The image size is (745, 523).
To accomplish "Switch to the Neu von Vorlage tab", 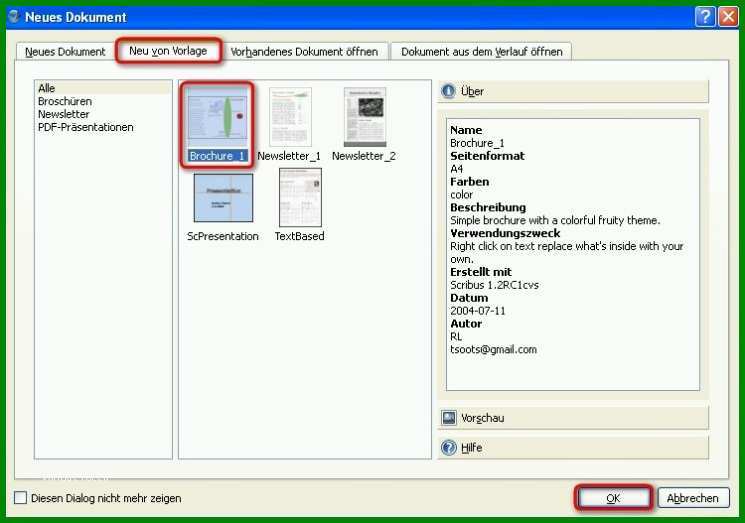I will pyautogui.click(x=168, y=51).
